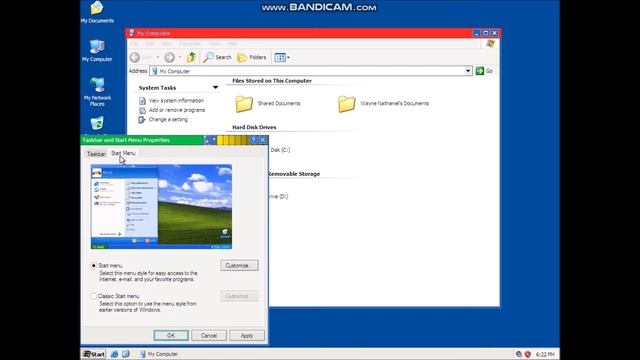This screenshot has width=640, height=360.
Task: Open the Back history dropdown arrow
Action: point(158,58)
